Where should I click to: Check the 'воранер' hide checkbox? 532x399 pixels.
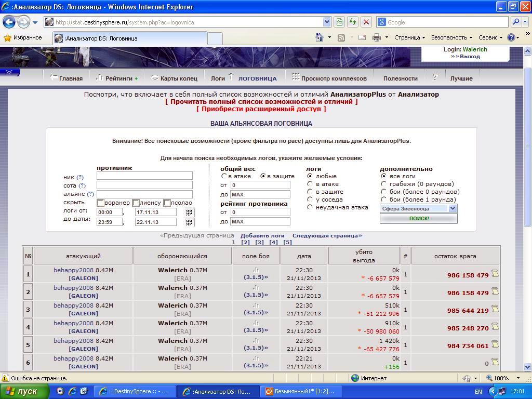click(x=101, y=203)
